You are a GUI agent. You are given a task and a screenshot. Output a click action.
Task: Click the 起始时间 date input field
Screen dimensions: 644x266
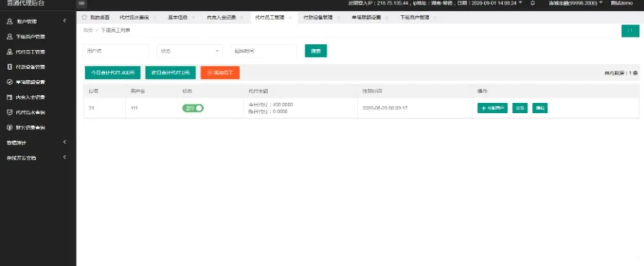[264, 51]
